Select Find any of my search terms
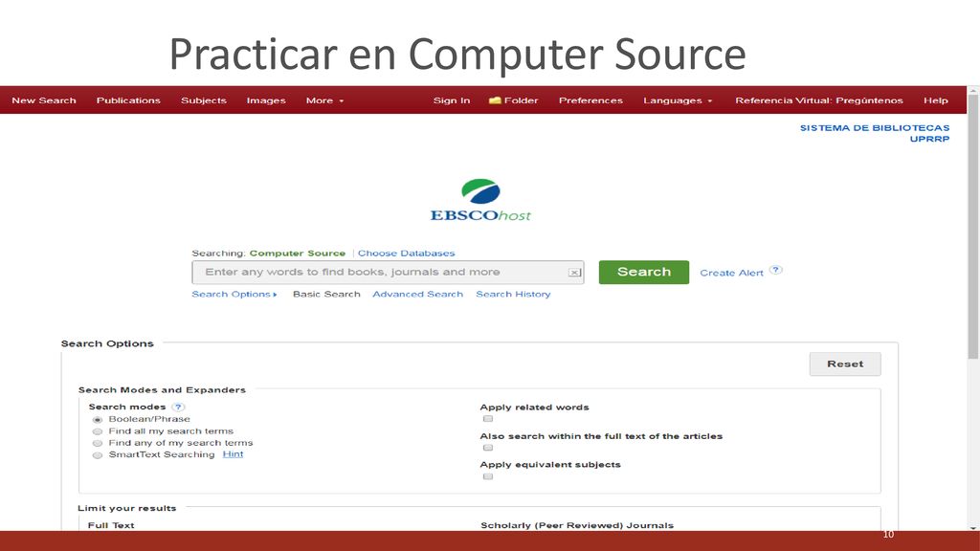980x551 pixels. coord(98,444)
